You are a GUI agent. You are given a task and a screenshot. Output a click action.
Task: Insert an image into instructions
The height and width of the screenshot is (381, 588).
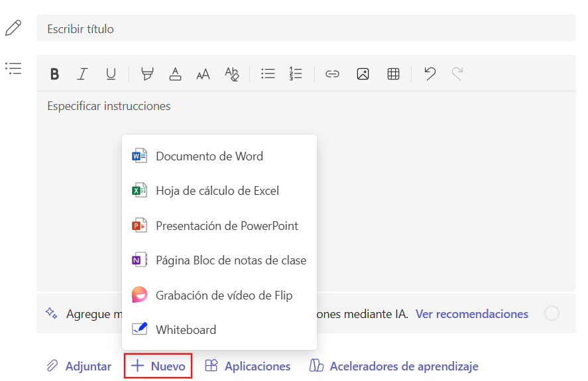pyautogui.click(x=363, y=74)
